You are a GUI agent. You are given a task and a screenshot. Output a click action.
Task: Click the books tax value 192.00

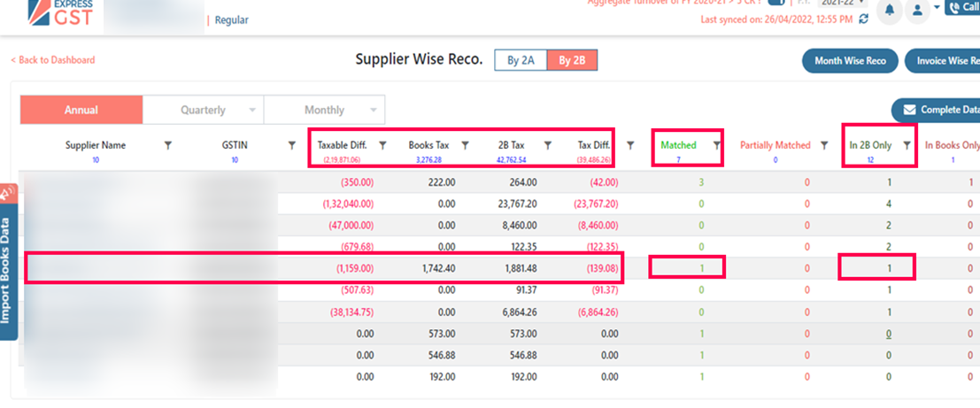coord(441,377)
